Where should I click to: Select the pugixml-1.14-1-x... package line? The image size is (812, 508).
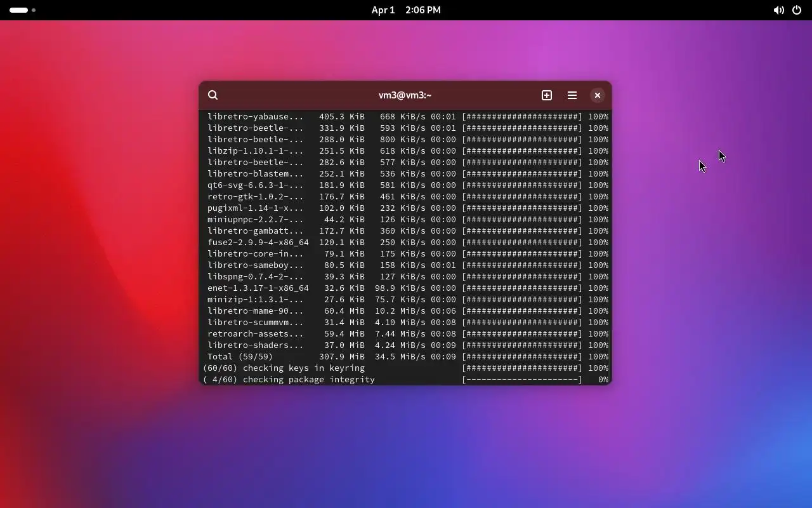[408, 208]
